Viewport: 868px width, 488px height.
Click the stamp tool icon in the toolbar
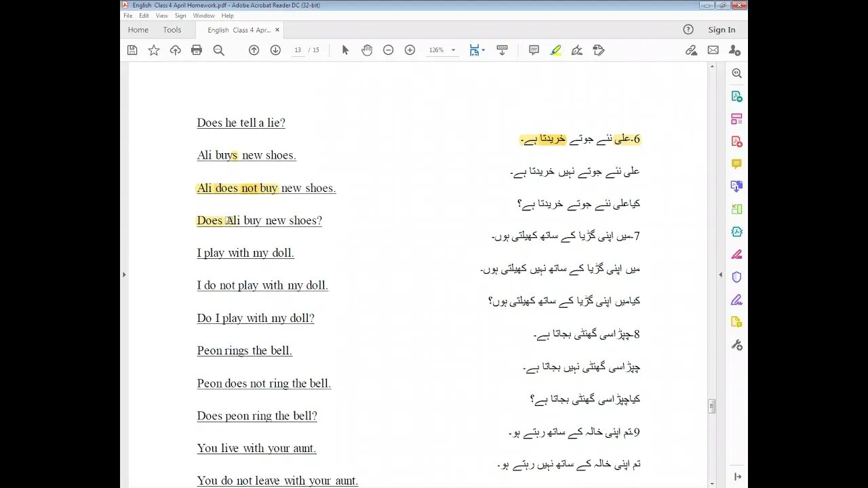tap(598, 50)
